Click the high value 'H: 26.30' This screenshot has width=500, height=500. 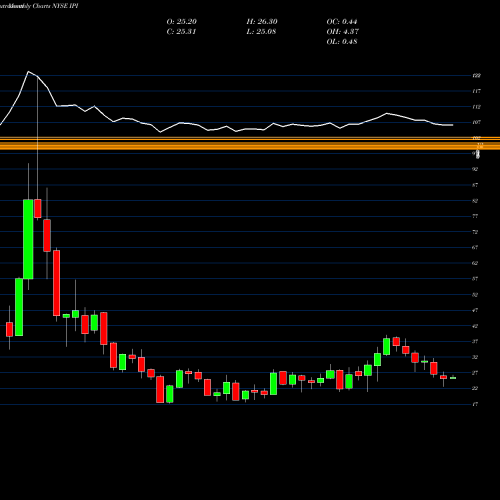(x=262, y=22)
